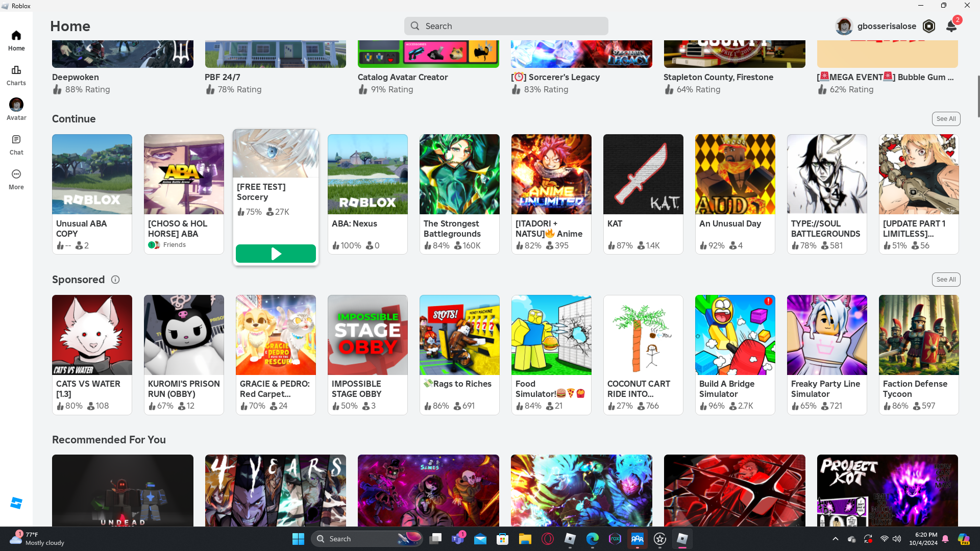This screenshot has width=980, height=551.
Task: Open the UPDATE PART 1 LIMITLESS game
Action: pos(919,194)
